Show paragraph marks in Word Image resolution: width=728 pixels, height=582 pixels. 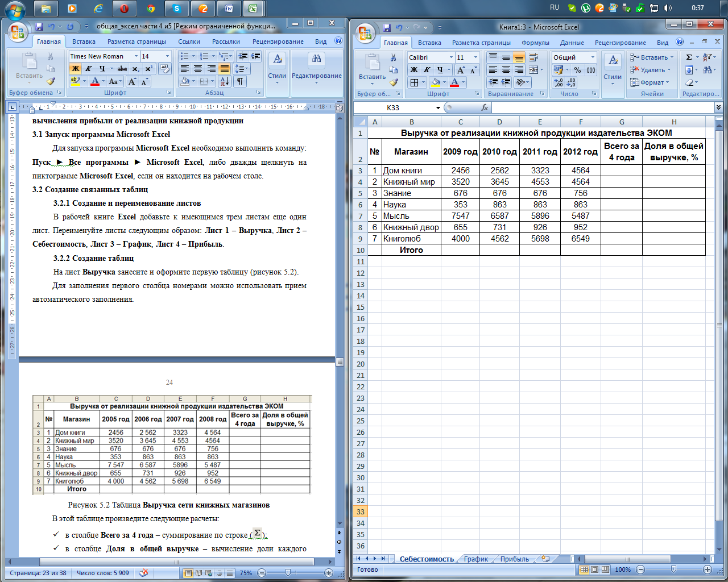coord(240,81)
